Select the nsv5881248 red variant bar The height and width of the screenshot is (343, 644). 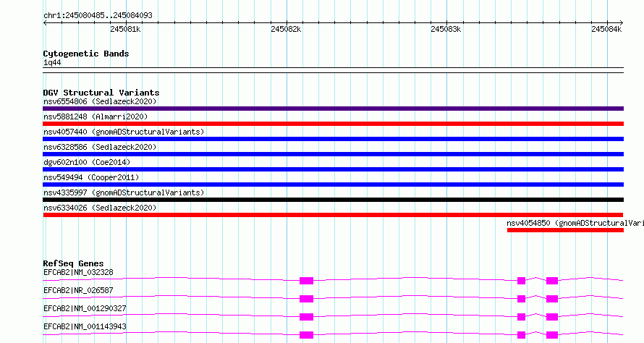click(x=333, y=124)
